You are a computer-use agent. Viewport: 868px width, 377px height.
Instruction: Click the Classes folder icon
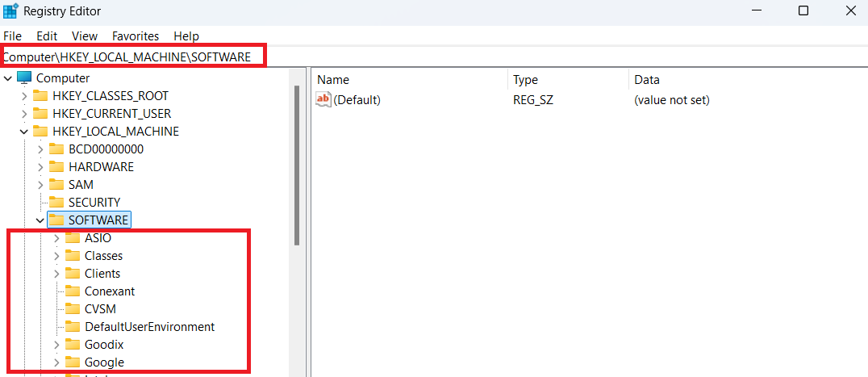pos(73,256)
